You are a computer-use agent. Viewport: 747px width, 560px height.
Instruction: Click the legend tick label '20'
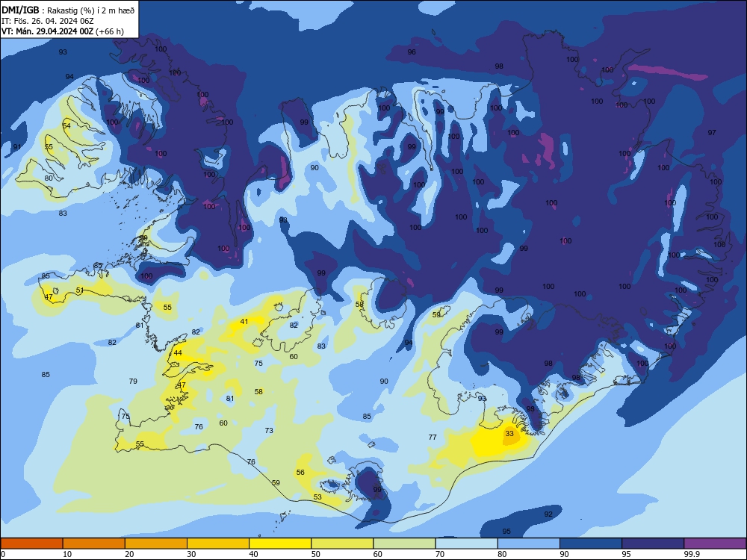tap(129, 554)
